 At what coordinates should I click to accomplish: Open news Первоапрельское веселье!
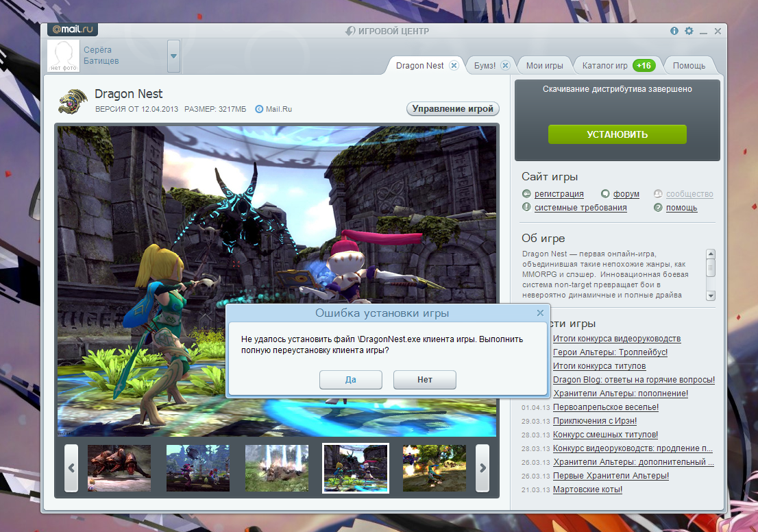[x=606, y=407]
